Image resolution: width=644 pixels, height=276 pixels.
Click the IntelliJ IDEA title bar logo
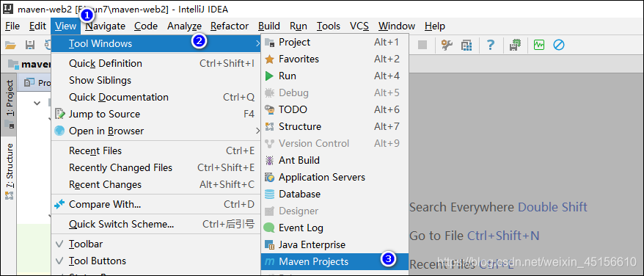pos(8,9)
